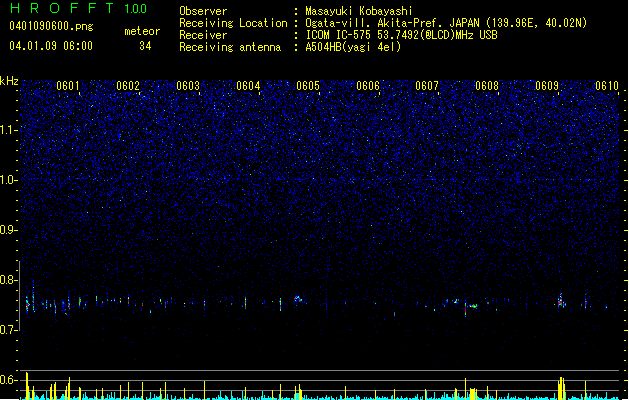Screen dimensions: 629x400
Task: Click the 0602 time marker
Action: tap(128, 86)
